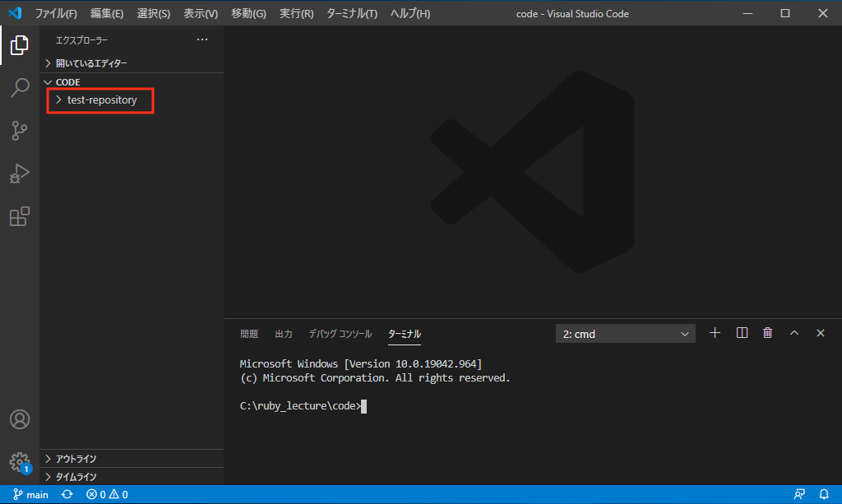Click the terminal prompt C:\ruby_lecture\code>
Viewport: 842px width, 504px height.
pos(301,406)
